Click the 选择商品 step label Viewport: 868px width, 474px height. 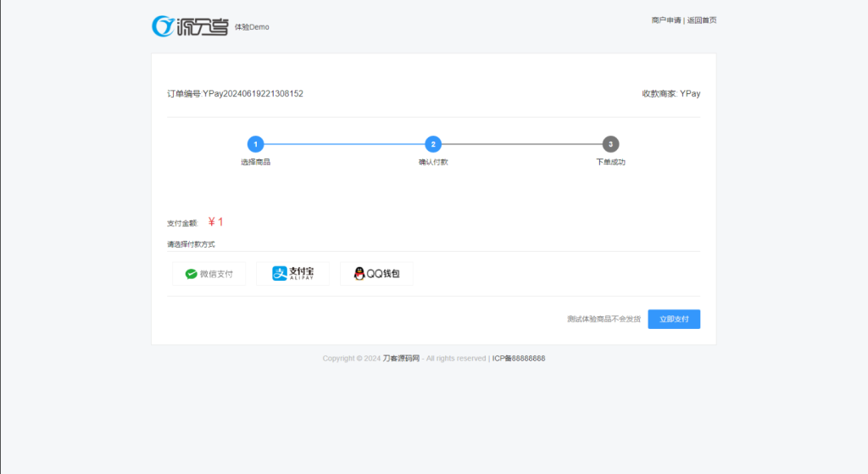(x=255, y=162)
